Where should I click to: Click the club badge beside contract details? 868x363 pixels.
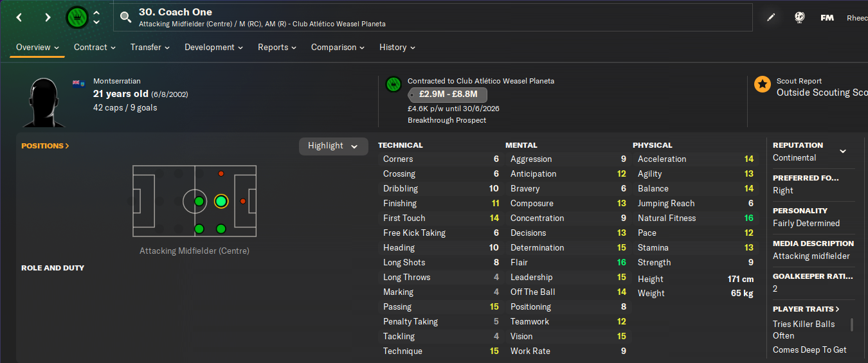[393, 84]
